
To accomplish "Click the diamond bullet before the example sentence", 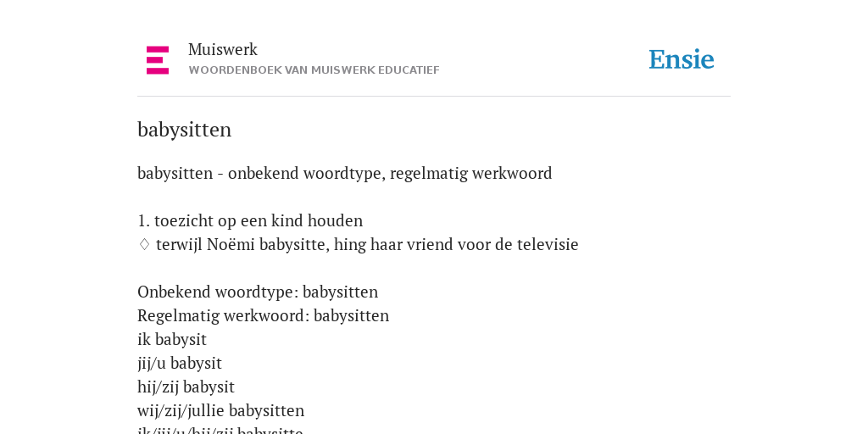I will 144,244.
